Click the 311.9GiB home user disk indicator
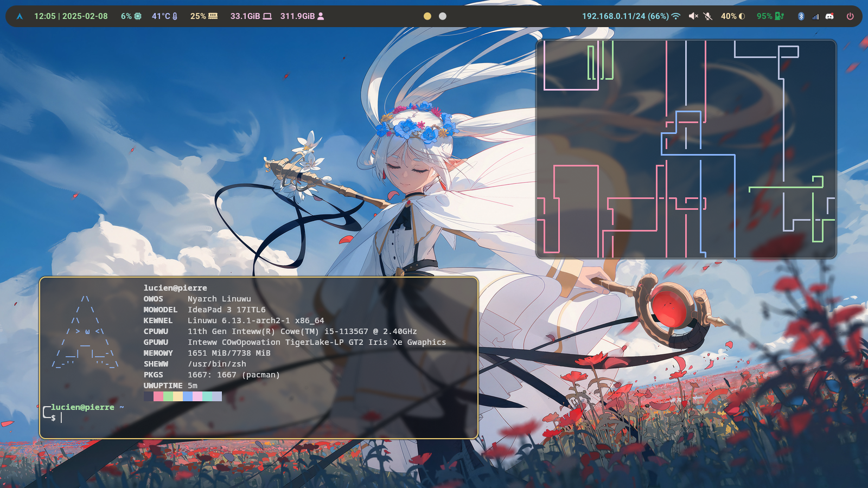 tap(302, 16)
